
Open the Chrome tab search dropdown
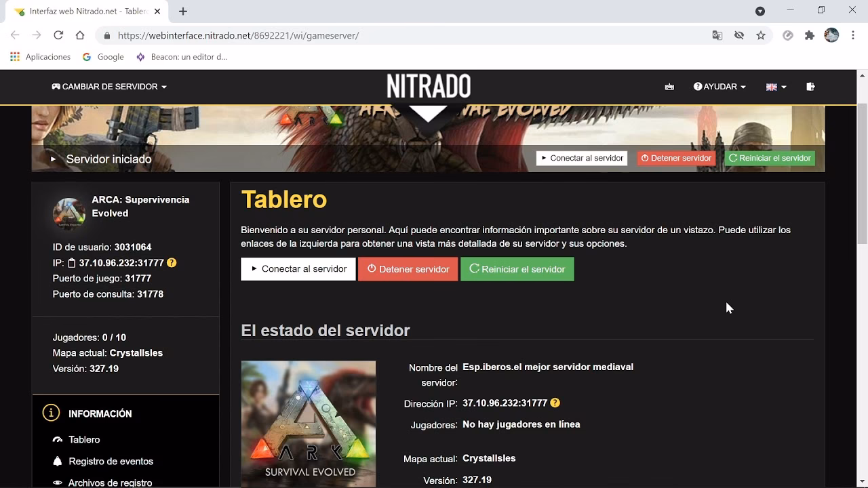tap(760, 11)
